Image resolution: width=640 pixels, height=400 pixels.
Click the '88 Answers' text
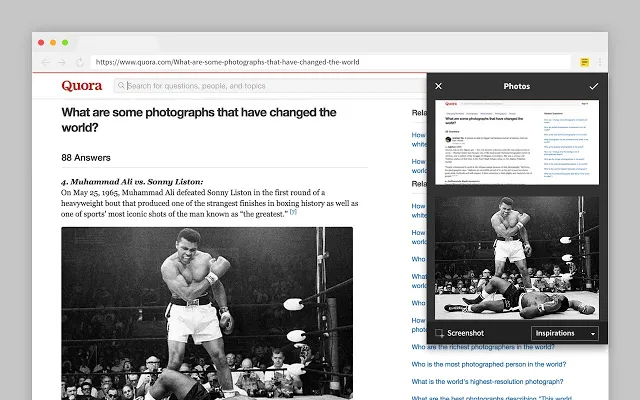86,158
